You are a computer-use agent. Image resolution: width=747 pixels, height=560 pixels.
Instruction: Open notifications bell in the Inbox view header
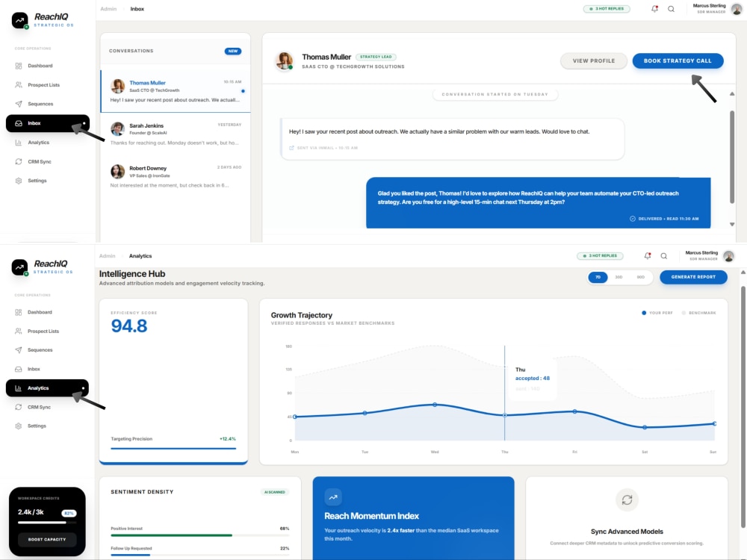[654, 8]
